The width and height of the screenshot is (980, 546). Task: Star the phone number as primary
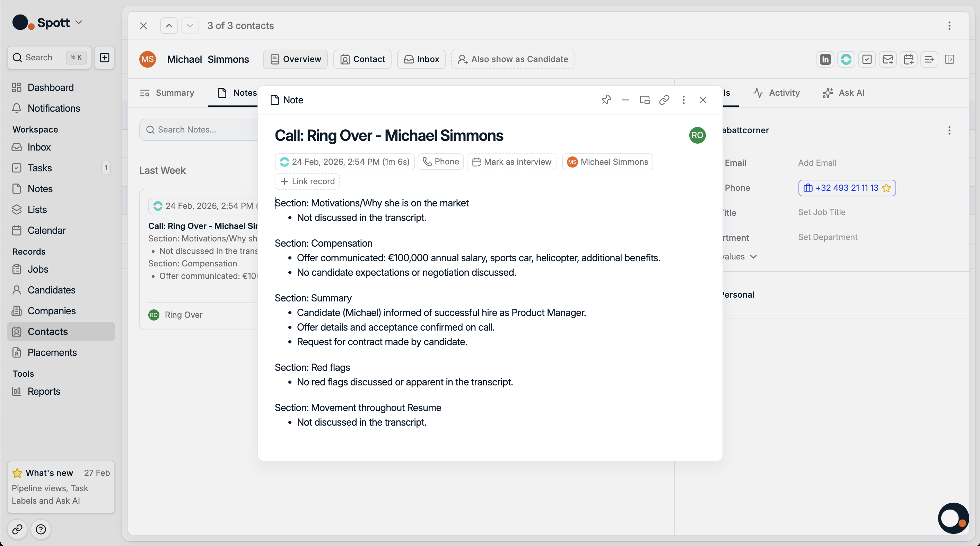coord(886,188)
